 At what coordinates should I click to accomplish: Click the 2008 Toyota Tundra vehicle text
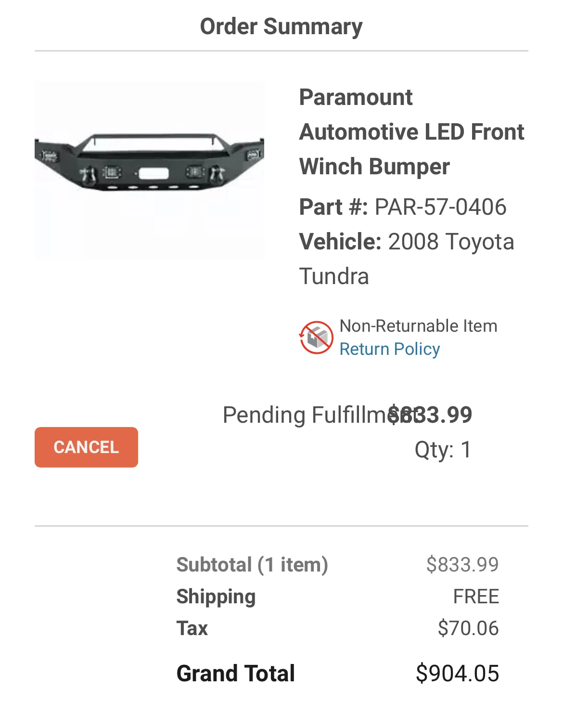[x=450, y=242]
